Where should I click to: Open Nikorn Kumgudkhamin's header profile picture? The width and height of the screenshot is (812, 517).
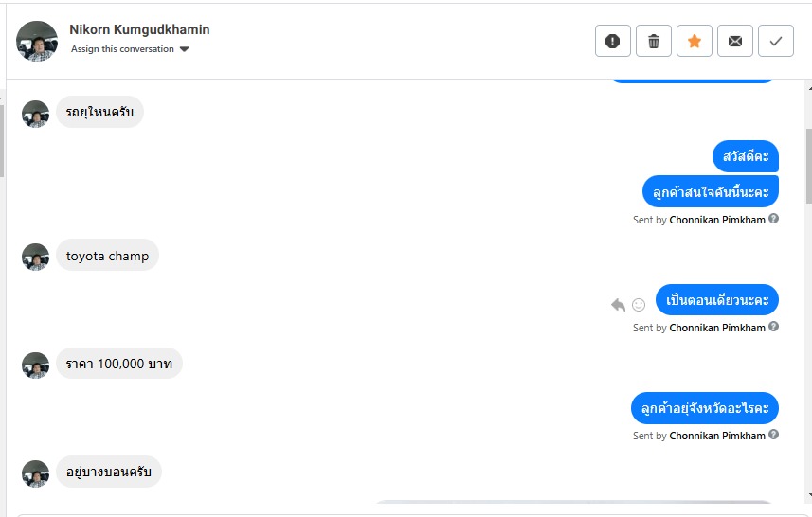pyautogui.click(x=37, y=41)
